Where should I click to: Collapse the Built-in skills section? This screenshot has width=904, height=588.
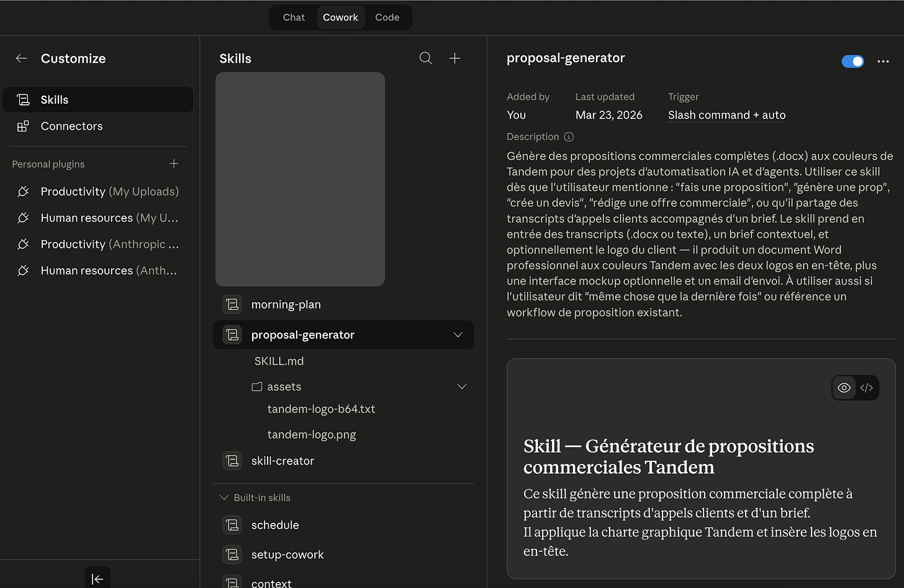256,497
